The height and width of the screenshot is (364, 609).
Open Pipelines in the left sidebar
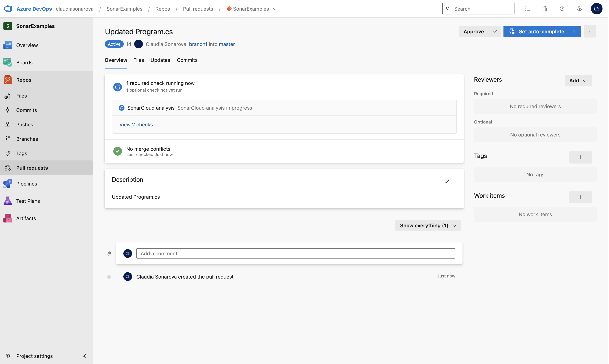point(47,184)
